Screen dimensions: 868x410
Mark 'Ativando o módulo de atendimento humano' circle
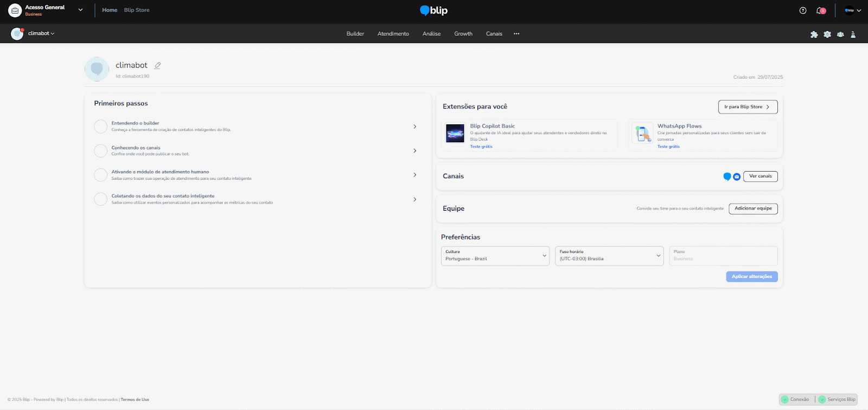click(101, 175)
